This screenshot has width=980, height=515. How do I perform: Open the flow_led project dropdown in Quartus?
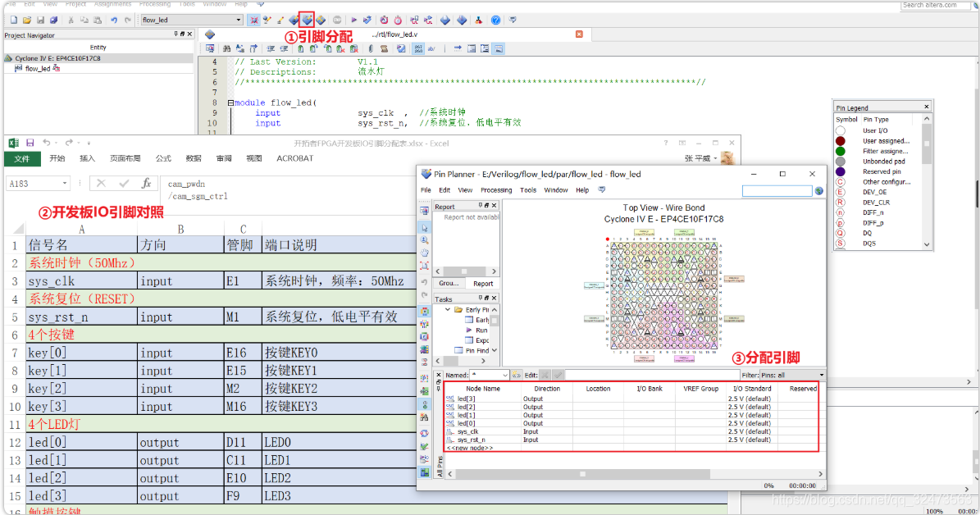pyautogui.click(x=238, y=20)
